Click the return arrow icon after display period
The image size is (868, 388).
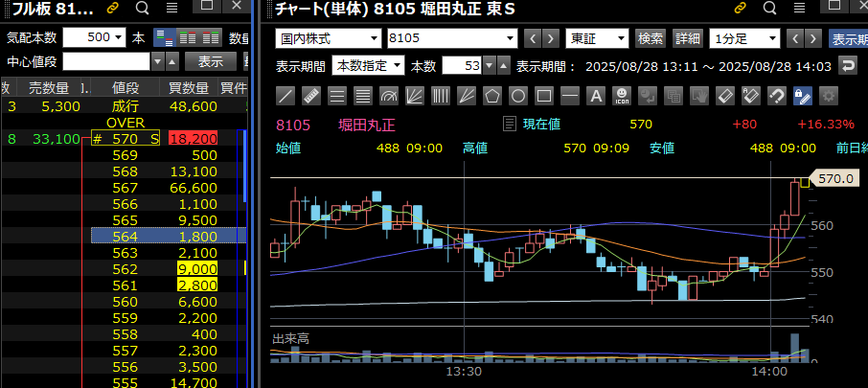[x=848, y=66]
